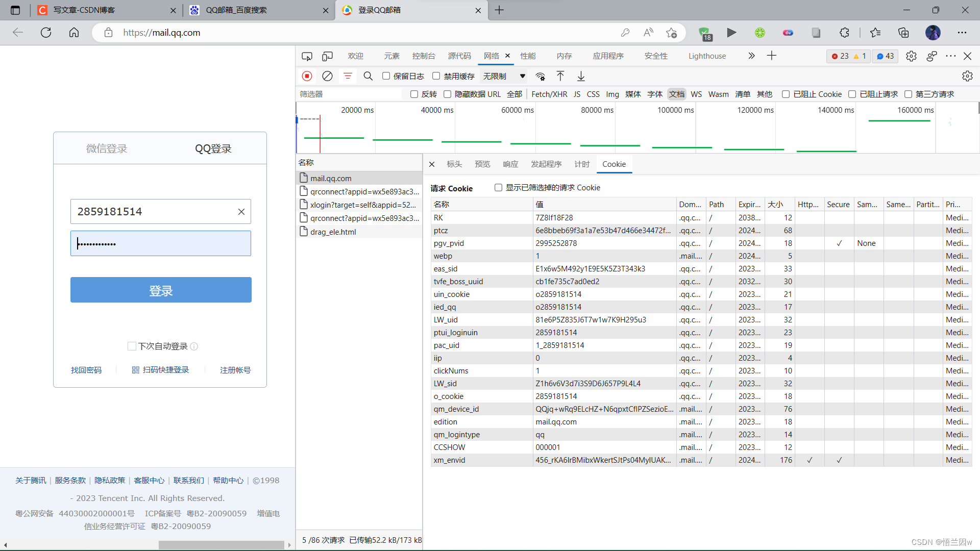Sort cookies by 大小 column header
The image size is (980, 551).
pyautogui.click(x=779, y=205)
